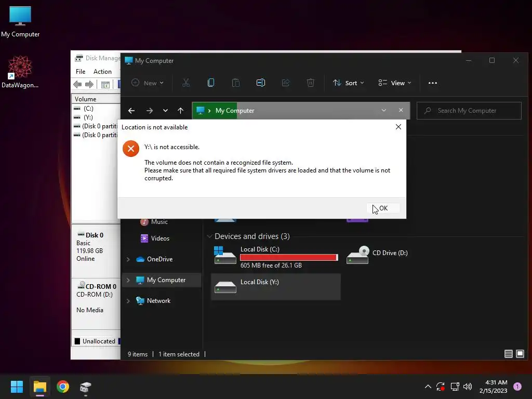
Task: Click Disk Management back arrow
Action: [77, 85]
